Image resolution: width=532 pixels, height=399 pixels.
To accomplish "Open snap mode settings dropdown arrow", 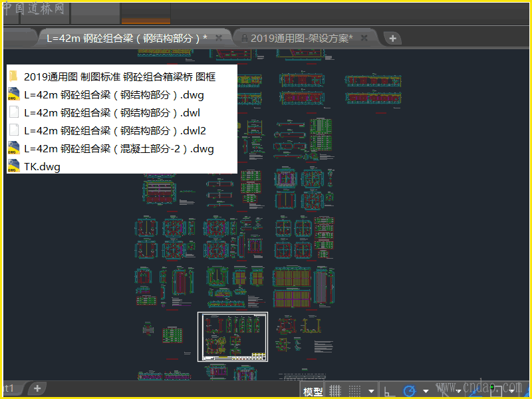I will (x=371, y=391).
